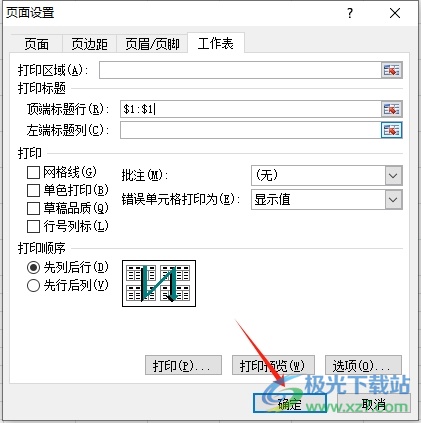421x423 pixels.
Task: Toggle the 草稿品质 checkbox
Action: (x=33, y=209)
